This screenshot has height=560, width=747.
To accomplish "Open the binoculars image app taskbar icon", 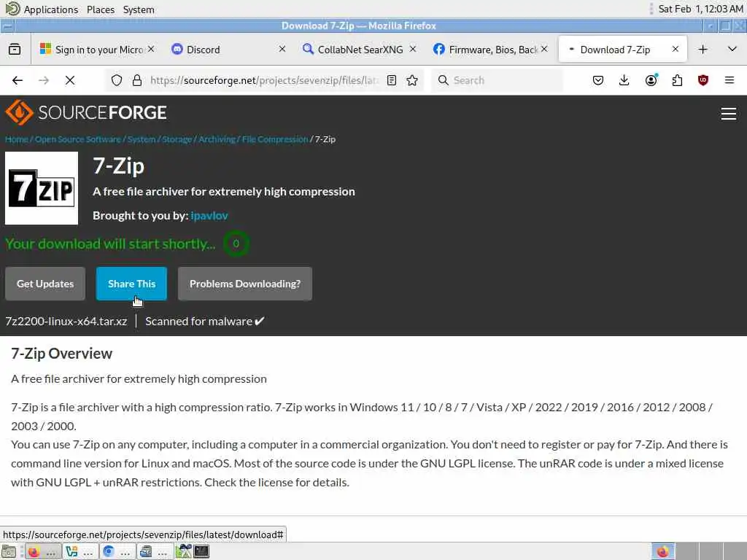I will [x=183, y=551].
